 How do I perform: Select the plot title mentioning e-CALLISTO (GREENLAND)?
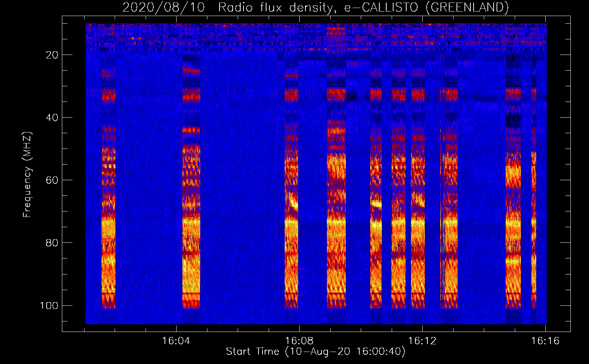315,7
